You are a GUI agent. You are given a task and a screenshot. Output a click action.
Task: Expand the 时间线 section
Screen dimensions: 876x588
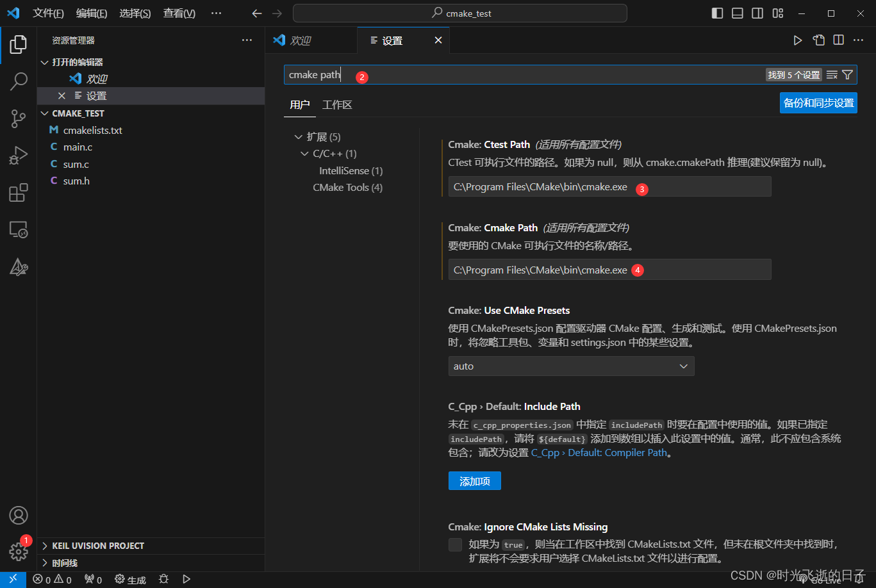[151, 563]
